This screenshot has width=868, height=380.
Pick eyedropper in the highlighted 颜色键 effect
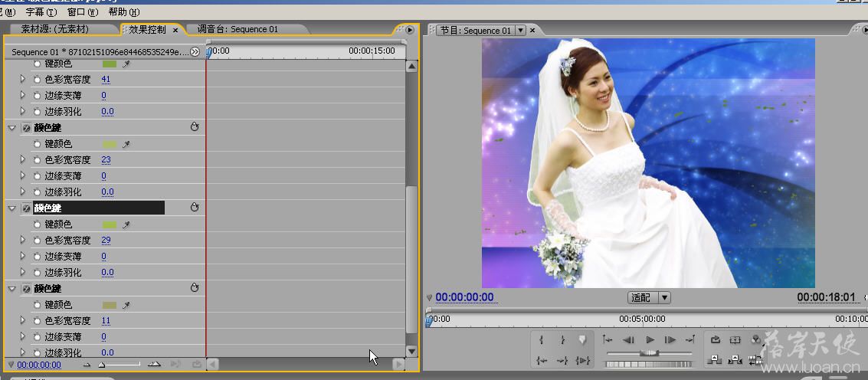[x=126, y=225]
